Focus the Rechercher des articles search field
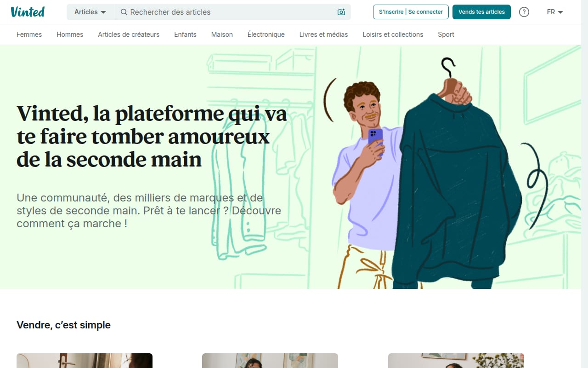The width and height of the screenshot is (588, 368). pyautogui.click(x=232, y=12)
